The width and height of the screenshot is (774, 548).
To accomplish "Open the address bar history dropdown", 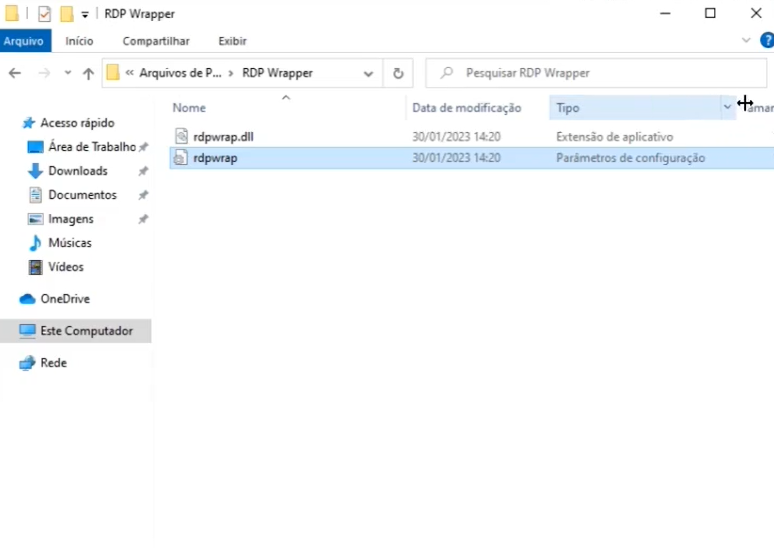I will (x=368, y=74).
